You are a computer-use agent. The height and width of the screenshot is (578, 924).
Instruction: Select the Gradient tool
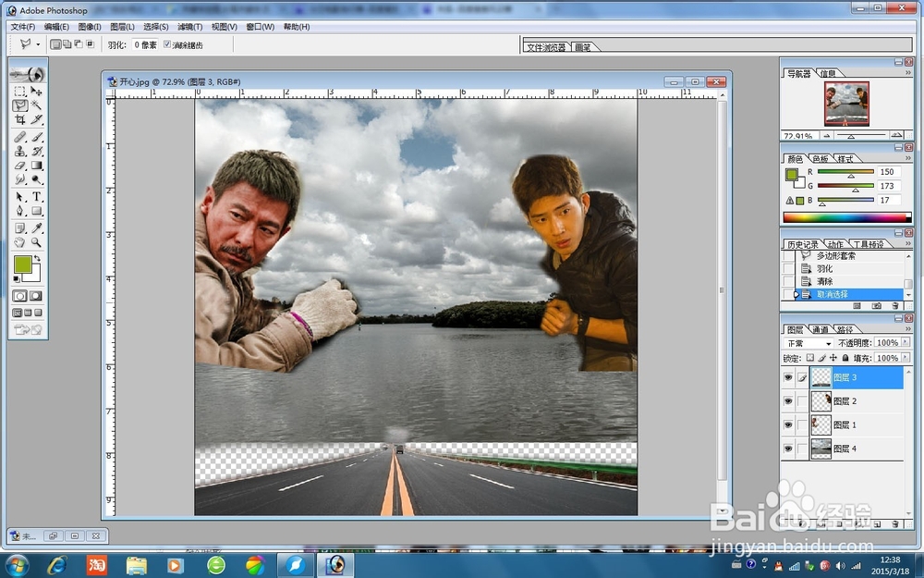[37, 166]
